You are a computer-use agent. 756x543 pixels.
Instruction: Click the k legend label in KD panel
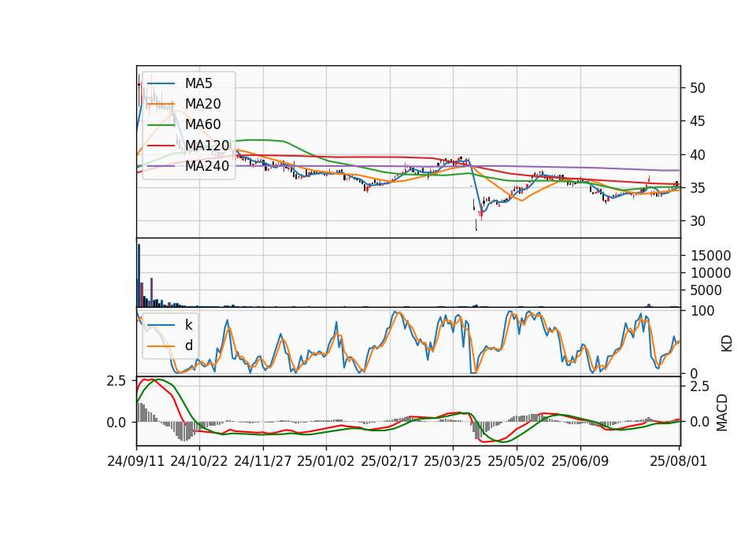tap(188, 325)
